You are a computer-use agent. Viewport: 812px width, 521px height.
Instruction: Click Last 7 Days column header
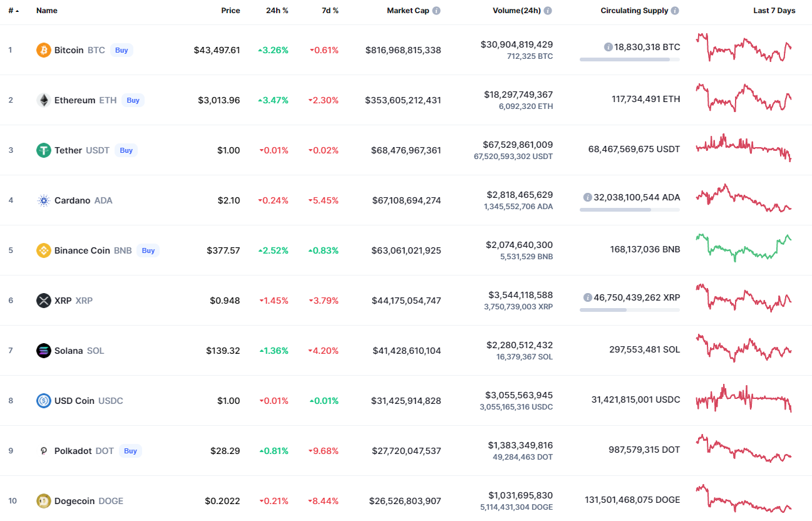click(774, 11)
